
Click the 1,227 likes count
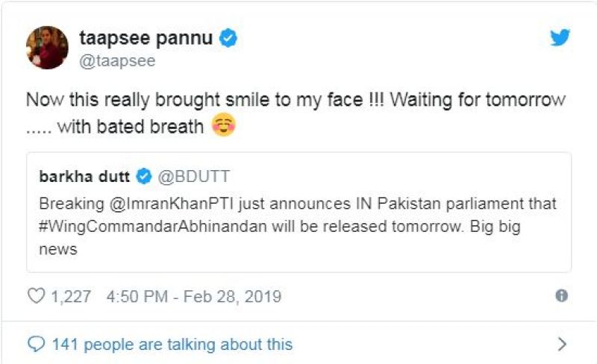coord(72,296)
